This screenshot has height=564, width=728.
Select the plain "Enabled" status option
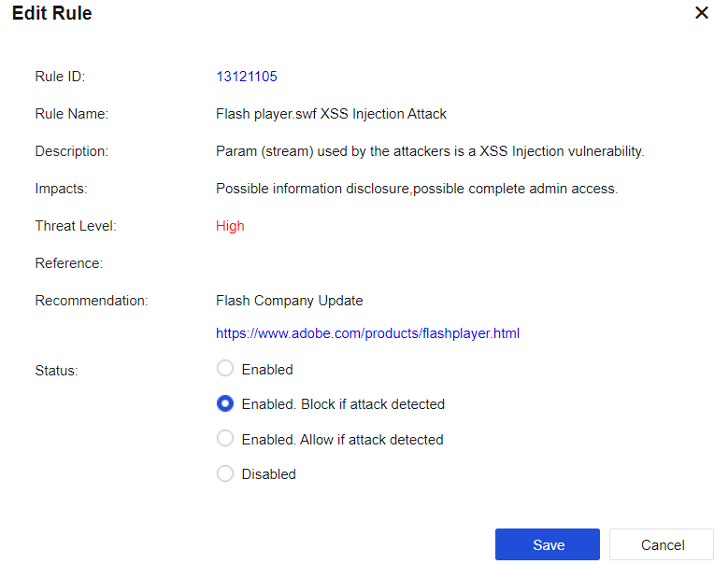pos(225,369)
